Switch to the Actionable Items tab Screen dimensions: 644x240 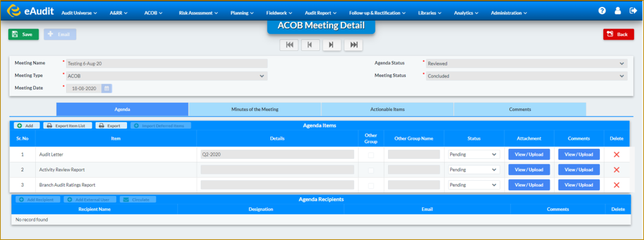(x=387, y=109)
